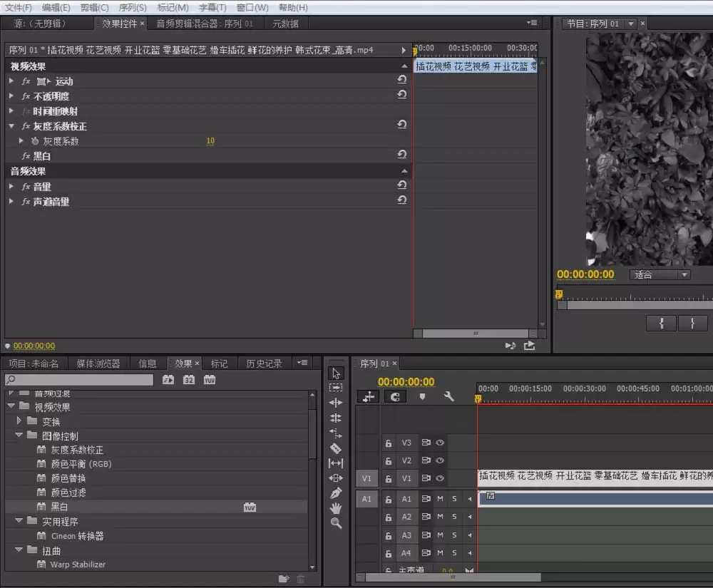Click the timeline wrench settings icon
The height and width of the screenshot is (588, 713).
click(x=448, y=396)
